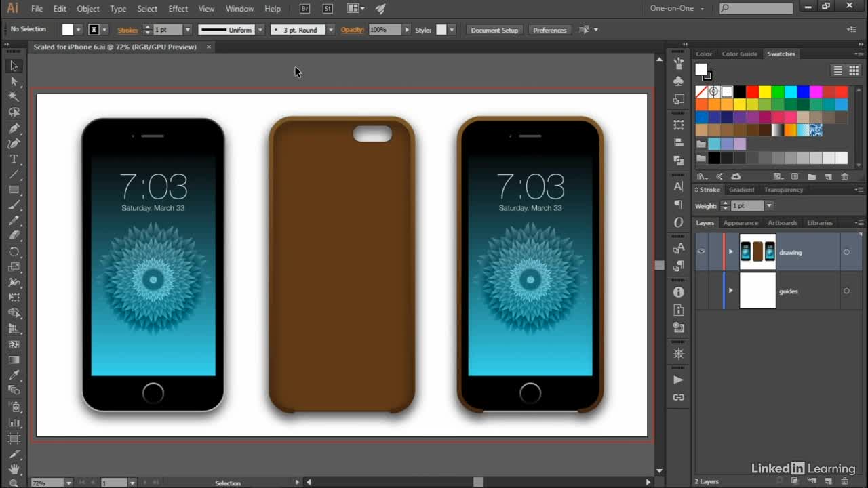Screen dimensions: 868x488
Task: Open the Pathfinder panel icon
Action: (x=678, y=161)
